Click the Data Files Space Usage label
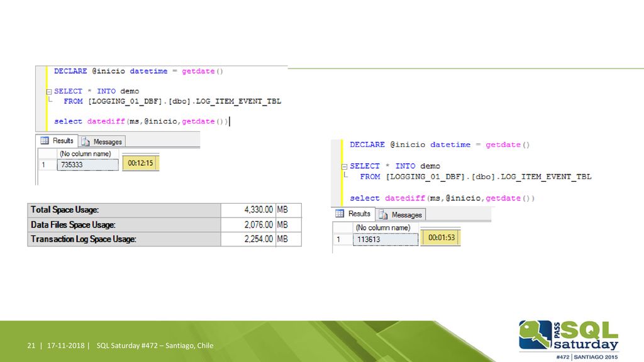 (73, 225)
